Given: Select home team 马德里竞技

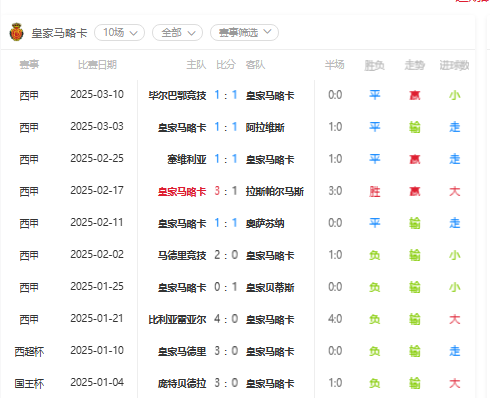Looking at the screenshot, I should [x=182, y=255].
